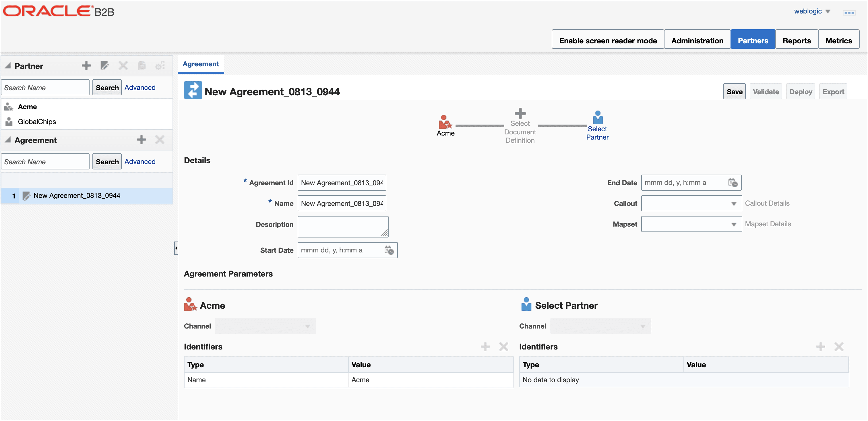Click Search in the Partner panel
Viewport: 868px width, 421px height.
pos(107,88)
